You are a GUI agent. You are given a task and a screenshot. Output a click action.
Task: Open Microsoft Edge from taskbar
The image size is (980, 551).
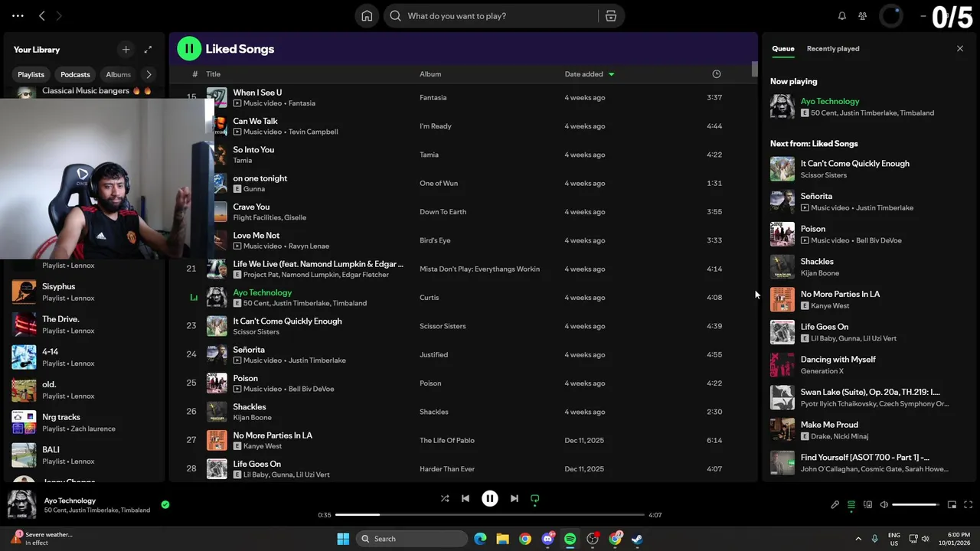[480, 539]
